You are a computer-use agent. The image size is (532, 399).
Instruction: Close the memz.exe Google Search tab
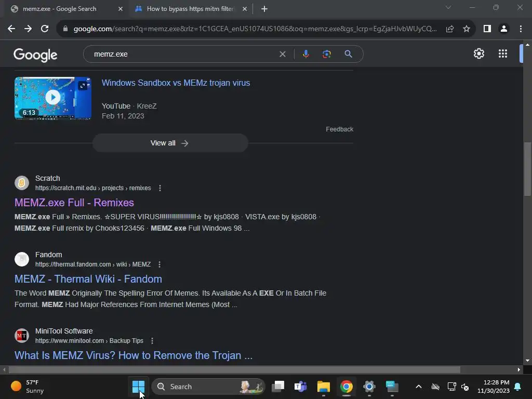tap(121, 9)
